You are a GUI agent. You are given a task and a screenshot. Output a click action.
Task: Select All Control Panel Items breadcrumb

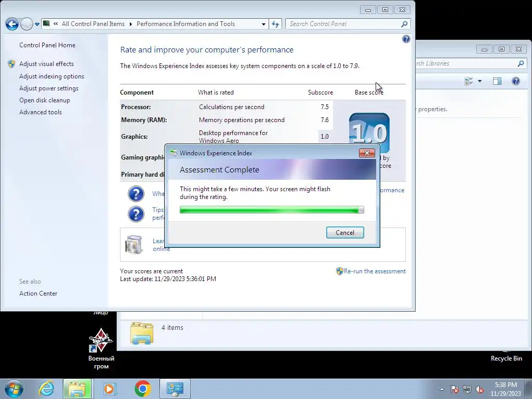tap(93, 24)
